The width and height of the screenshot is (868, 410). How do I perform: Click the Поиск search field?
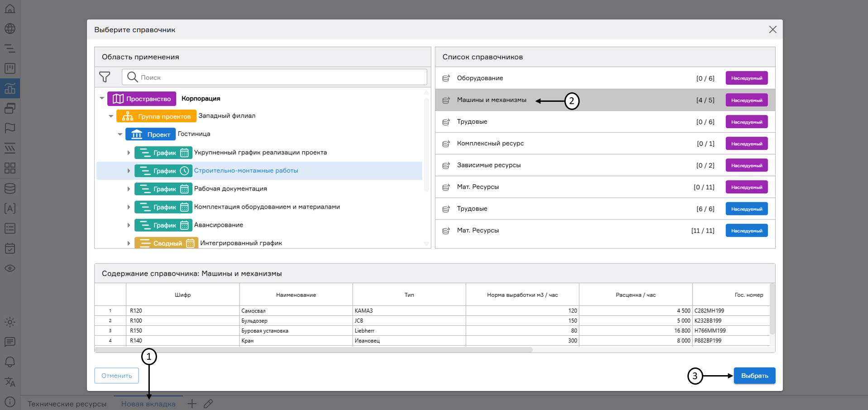pyautogui.click(x=281, y=77)
